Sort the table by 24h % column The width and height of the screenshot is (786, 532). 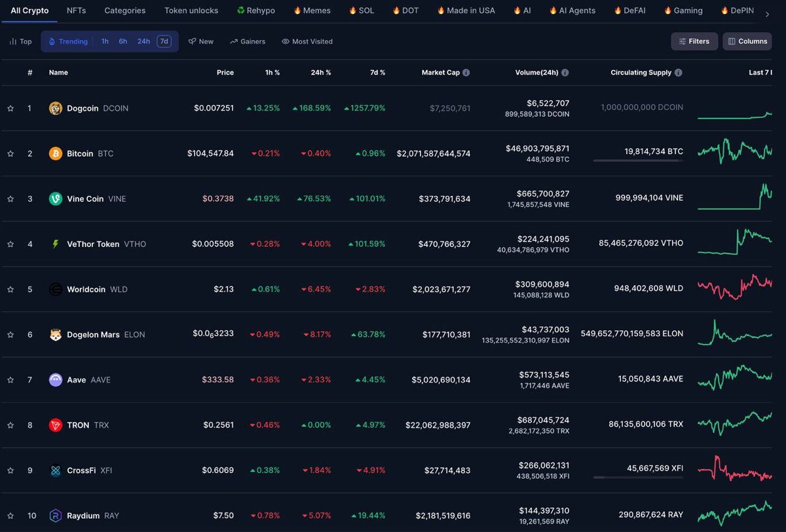pyautogui.click(x=321, y=73)
